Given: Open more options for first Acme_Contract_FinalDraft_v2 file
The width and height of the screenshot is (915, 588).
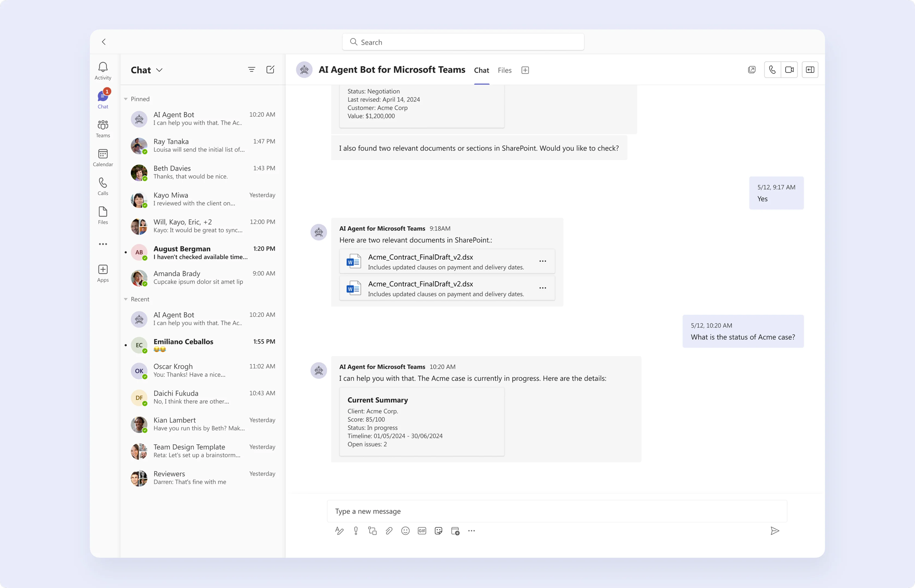Looking at the screenshot, I should 543,261.
